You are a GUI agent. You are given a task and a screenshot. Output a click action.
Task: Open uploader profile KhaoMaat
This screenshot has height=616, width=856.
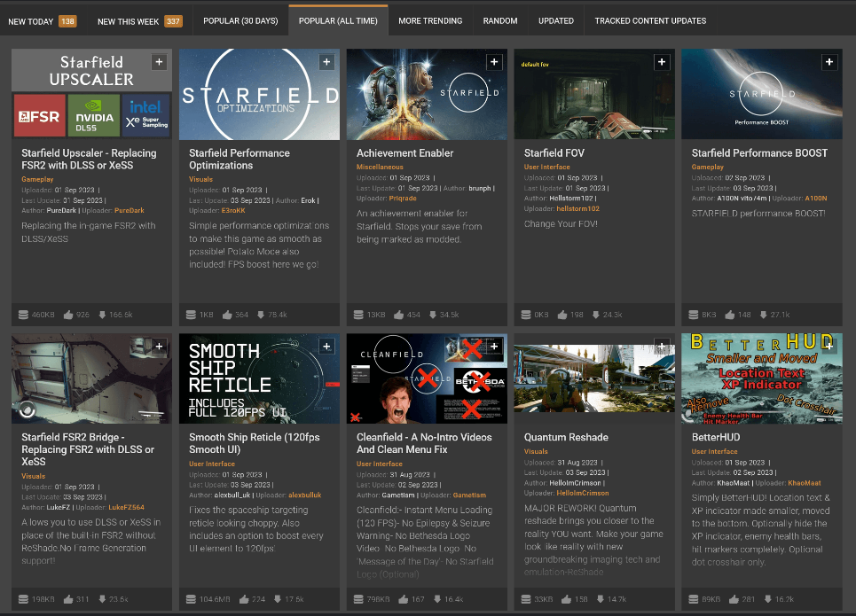[805, 483]
